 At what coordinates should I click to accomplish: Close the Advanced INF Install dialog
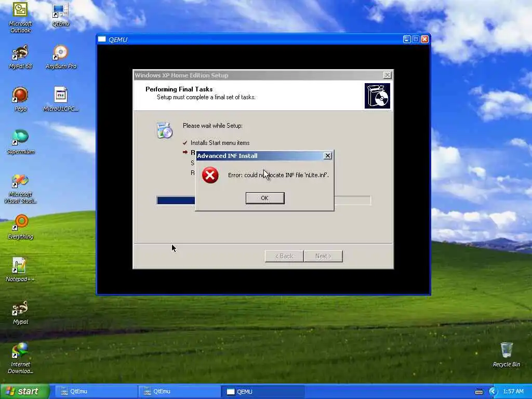(327, 156)
